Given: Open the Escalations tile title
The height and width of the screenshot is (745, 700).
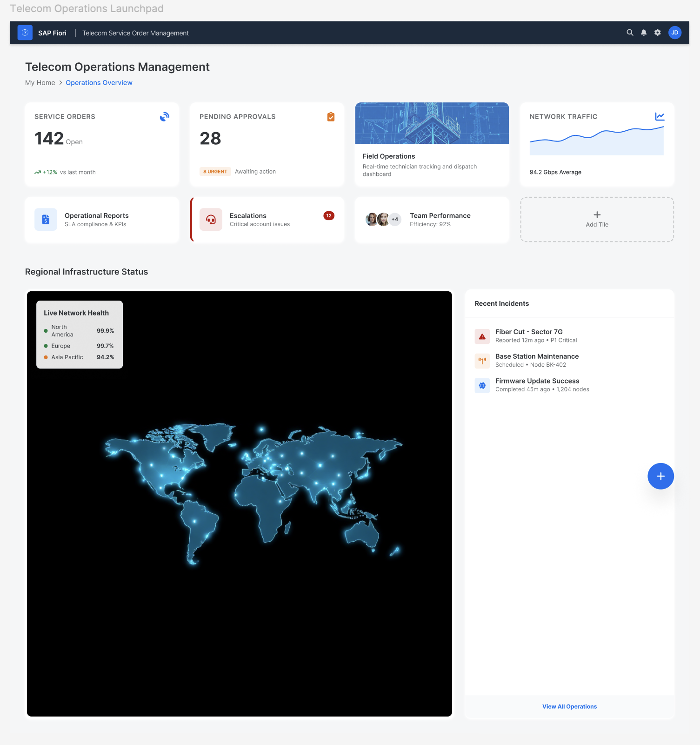Looking at the screenshot, I should click(x=248, y=215).
